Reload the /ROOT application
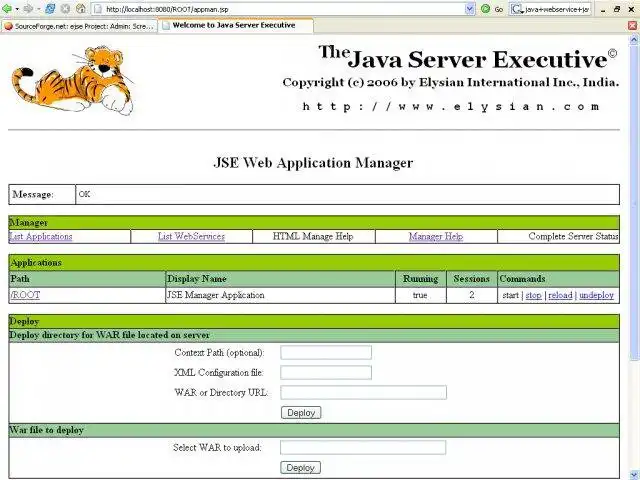Screen dimensions: 640x480 560,295
